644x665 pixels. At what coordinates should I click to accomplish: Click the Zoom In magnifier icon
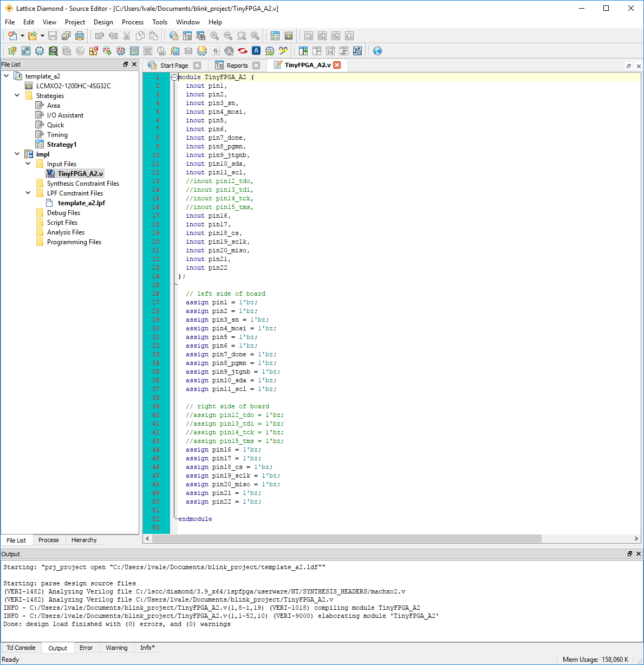point(214,36)
